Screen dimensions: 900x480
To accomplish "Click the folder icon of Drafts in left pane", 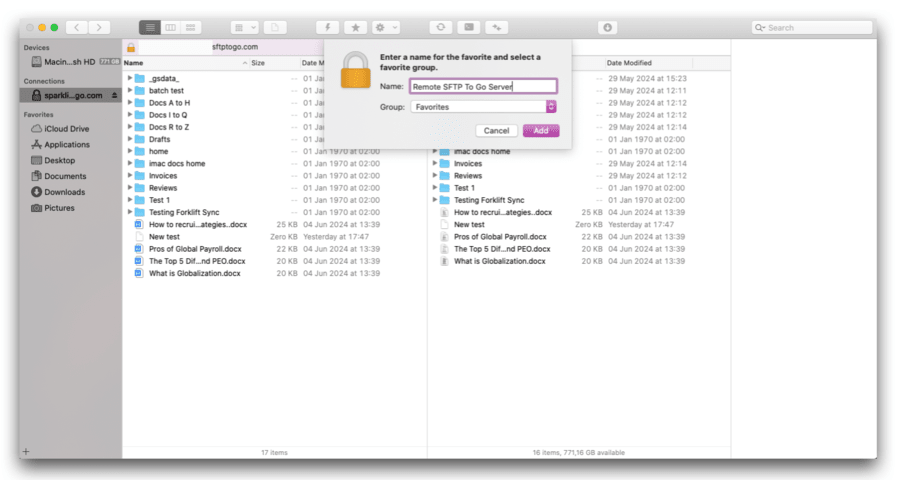I will pyautogui.click(x=139, y=139).
